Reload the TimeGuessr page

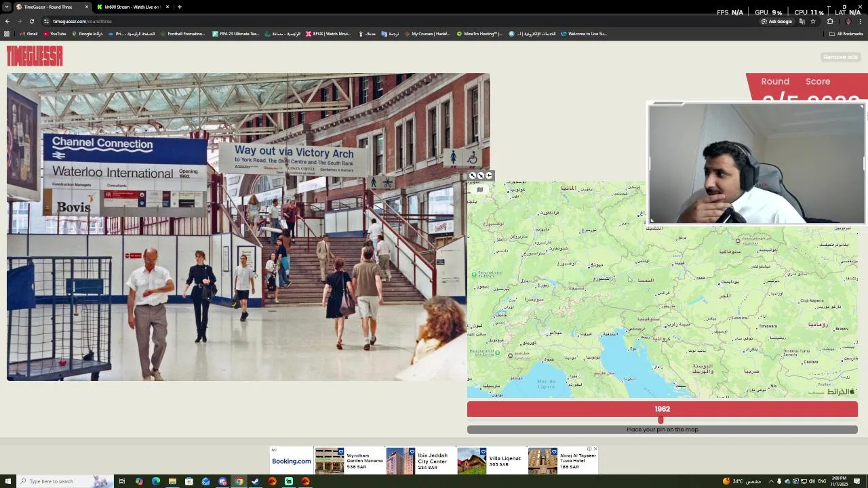click(x=31, y=21)
